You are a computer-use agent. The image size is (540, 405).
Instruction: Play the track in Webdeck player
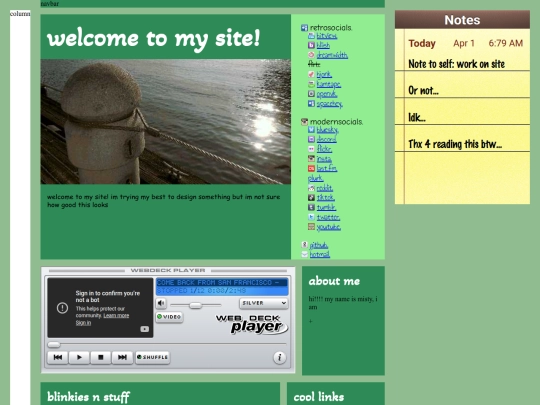(79, 357)
